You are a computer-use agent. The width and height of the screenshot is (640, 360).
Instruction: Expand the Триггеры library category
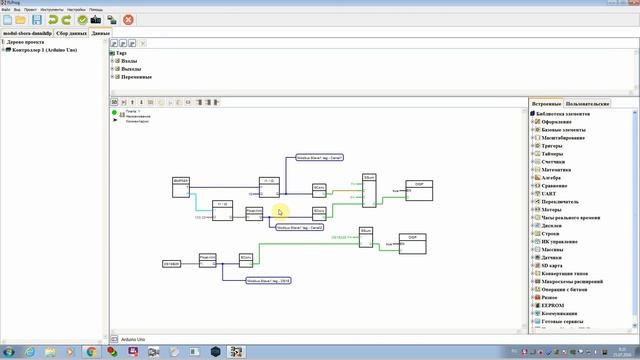[532, 146]
